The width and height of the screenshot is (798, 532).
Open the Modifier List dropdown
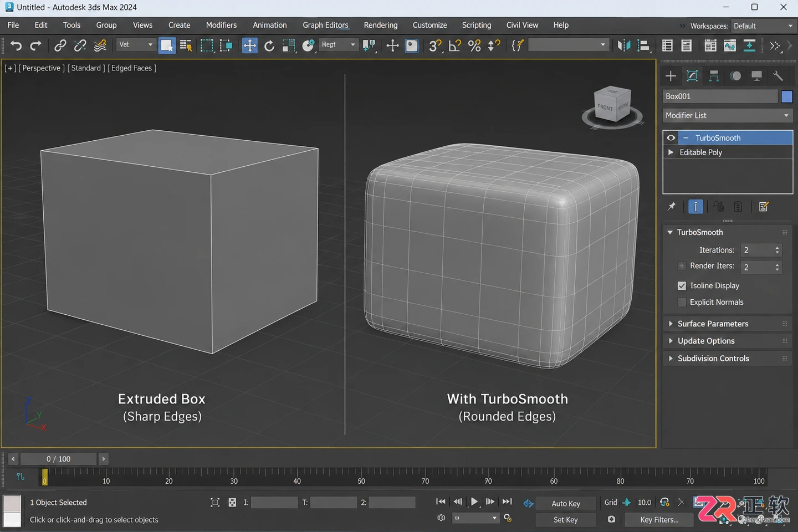pyautogui.click(x=728, y=115)
